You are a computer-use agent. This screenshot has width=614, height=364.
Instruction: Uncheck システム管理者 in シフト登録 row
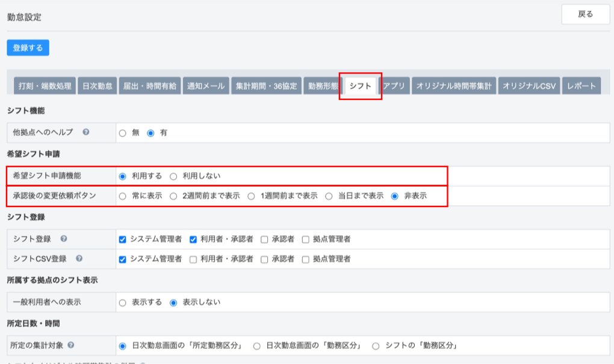pyautogui.click(x=123, y=239)
